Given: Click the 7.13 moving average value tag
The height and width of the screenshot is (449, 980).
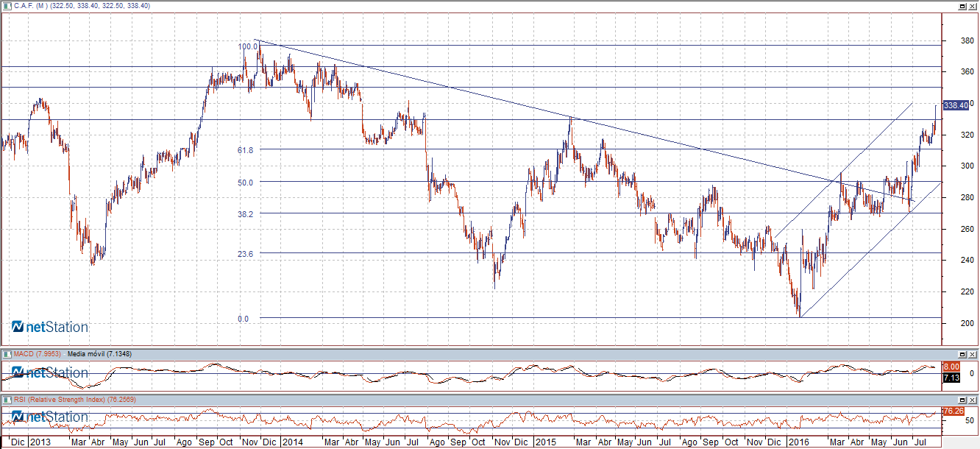Looking at the screenshot, I should click(952, 378).
